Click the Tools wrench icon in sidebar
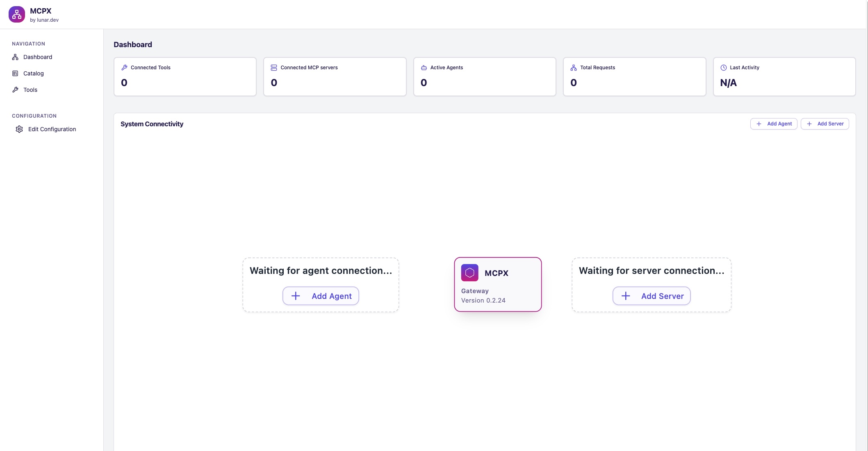The height and width of the screenshot is (451, 868). [15, 90]
